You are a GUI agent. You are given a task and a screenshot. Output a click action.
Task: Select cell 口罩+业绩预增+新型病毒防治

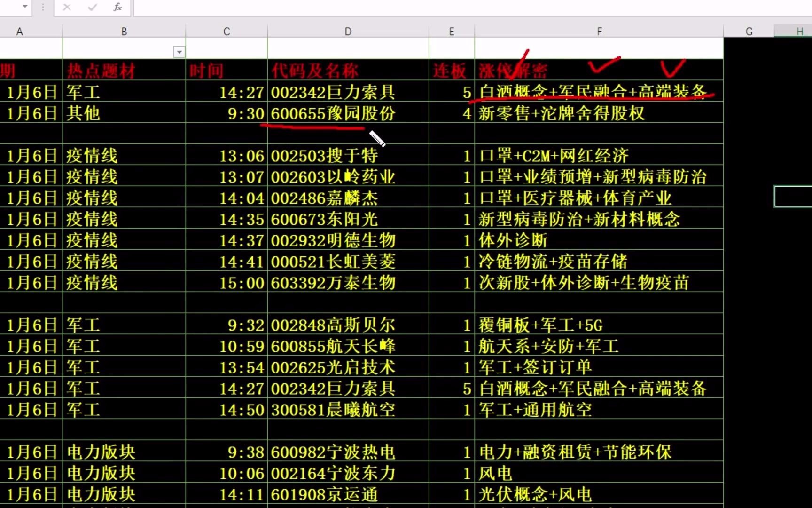(x=599, y=176)
